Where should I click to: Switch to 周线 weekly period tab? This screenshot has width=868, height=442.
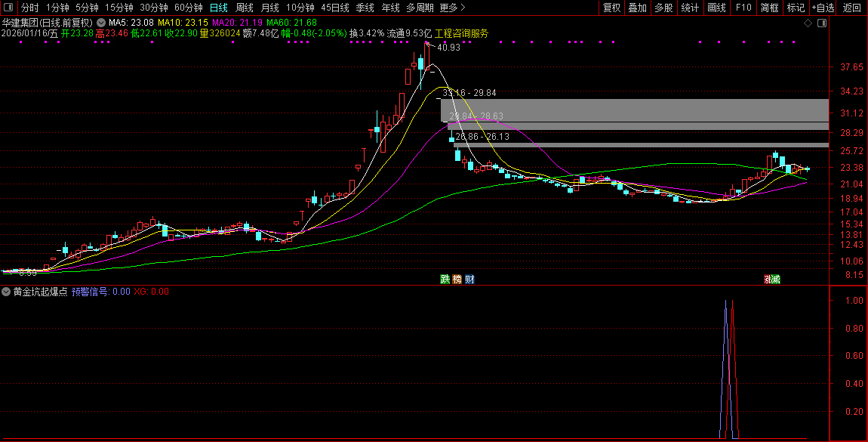click(245, 8)
